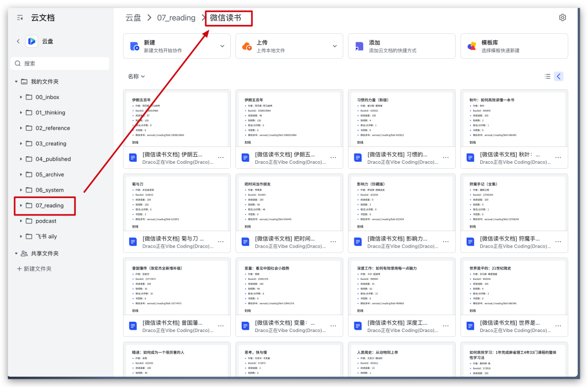Open the 人类简史 document thumbnail
Screen dimensions: 588x387
pyautogui.click(x=402, y=360)
